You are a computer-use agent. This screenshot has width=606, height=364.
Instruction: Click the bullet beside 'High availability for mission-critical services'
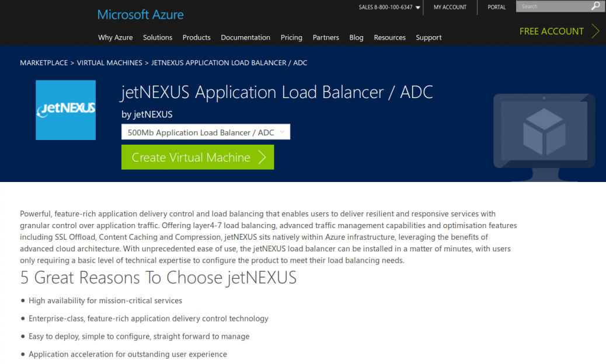tap(23, 301)
